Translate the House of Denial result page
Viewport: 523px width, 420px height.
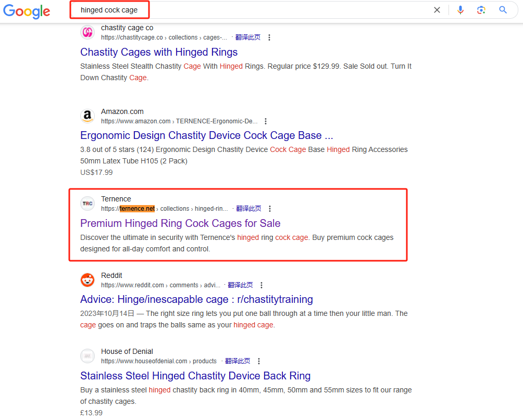click(238, 361)
